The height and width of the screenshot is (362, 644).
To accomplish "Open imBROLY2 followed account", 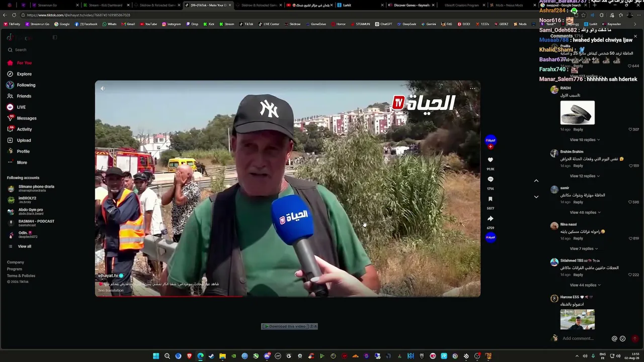I will point(23,200).
